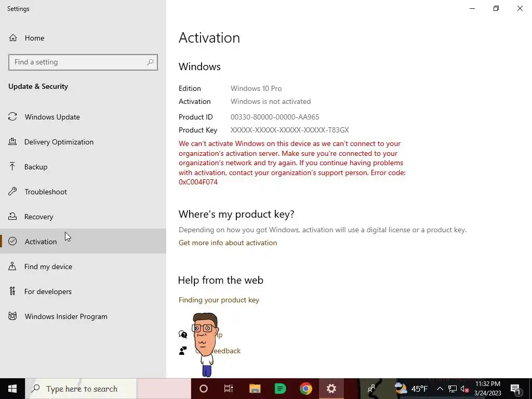Screen dimensions: 532x399
Task: Click the error code 0xC004F074 text
Action: (198, 182)
